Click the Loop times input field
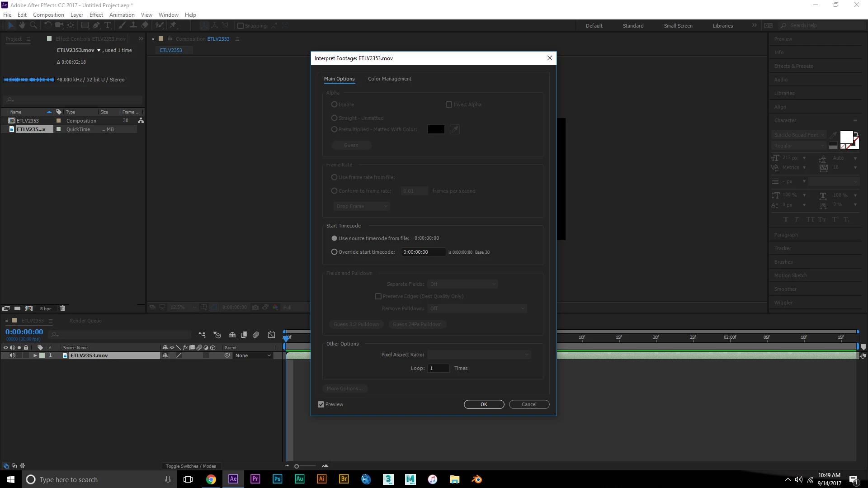The image size is (868, 488). click(439, 368)
